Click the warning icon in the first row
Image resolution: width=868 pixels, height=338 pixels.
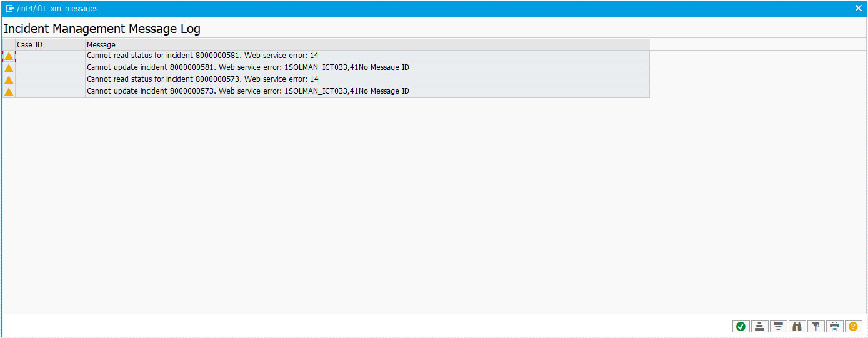pyautogui.click(x=9, y=56)
